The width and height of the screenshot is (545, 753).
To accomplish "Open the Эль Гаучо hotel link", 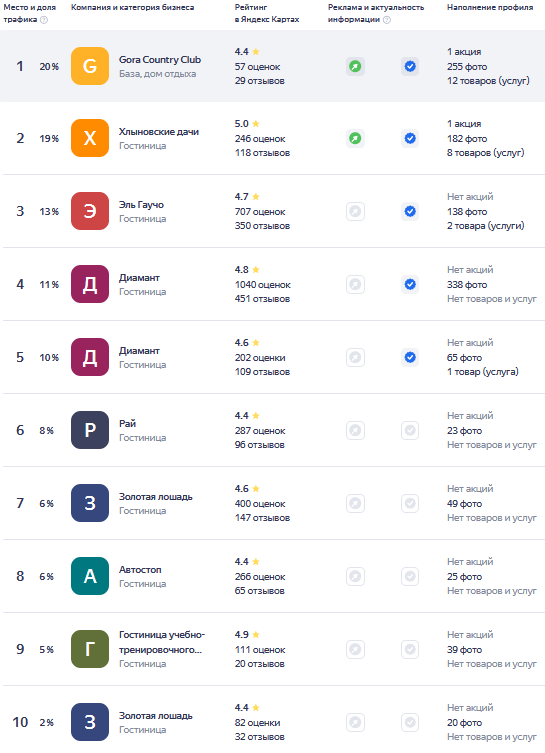I will pos(142,205).
